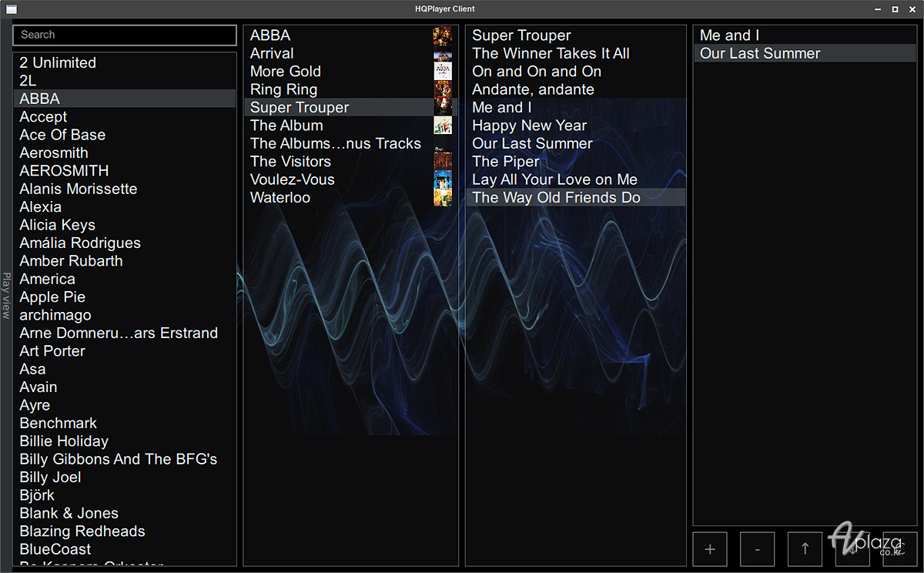
Task: Open the Arrival album title
Action: click(272, 54)
